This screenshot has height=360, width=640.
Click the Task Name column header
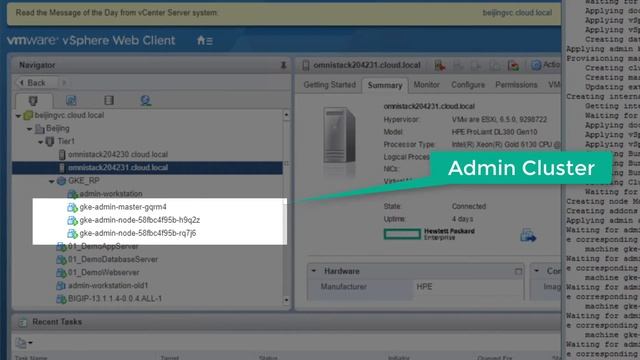coord(31,358)
